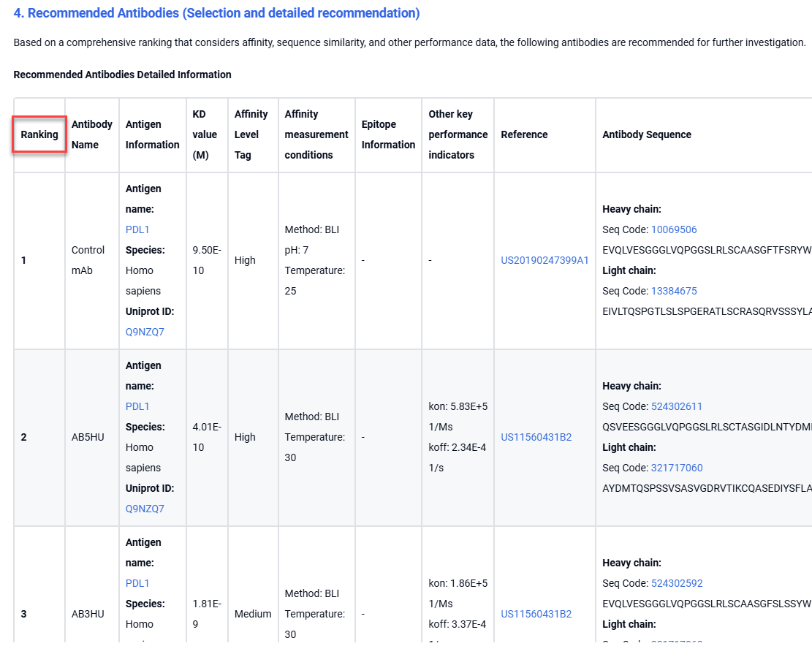Click the PDL1 antigen link for AB5HU

(137, 406)
